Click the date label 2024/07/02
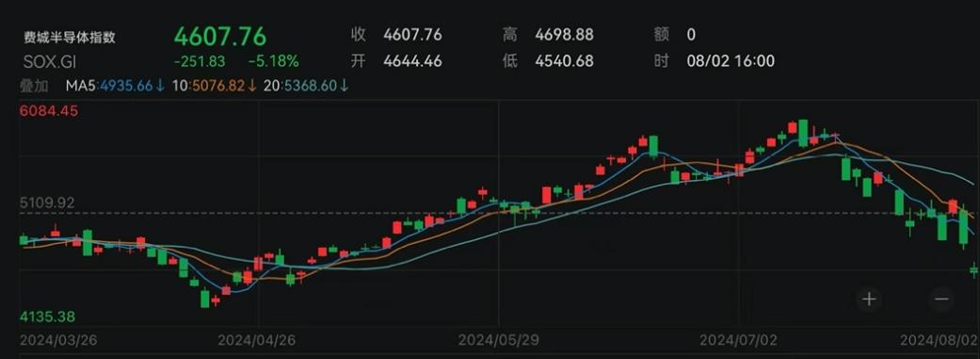Image resolution: width=980 pixels, height=359 pixels. click(738, 340)
